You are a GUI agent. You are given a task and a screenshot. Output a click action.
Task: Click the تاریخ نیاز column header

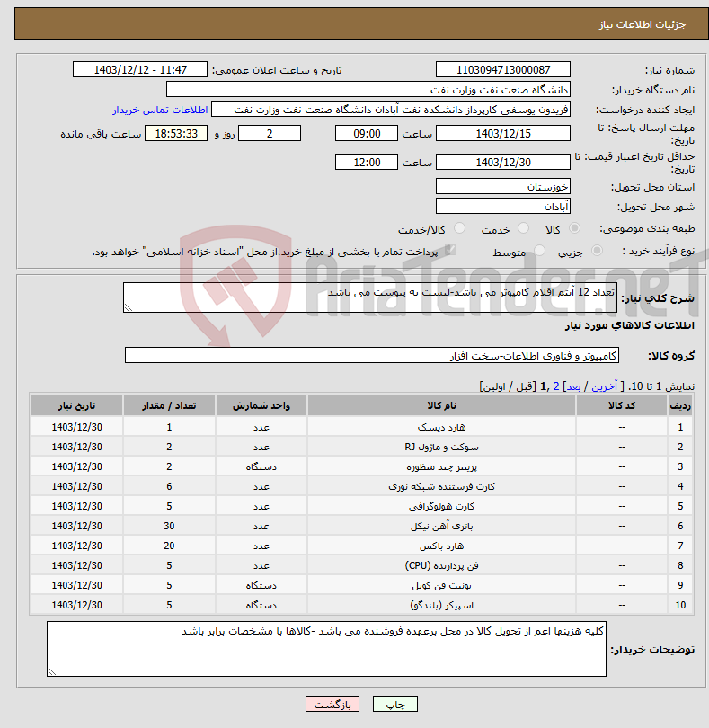click(76, 405)
